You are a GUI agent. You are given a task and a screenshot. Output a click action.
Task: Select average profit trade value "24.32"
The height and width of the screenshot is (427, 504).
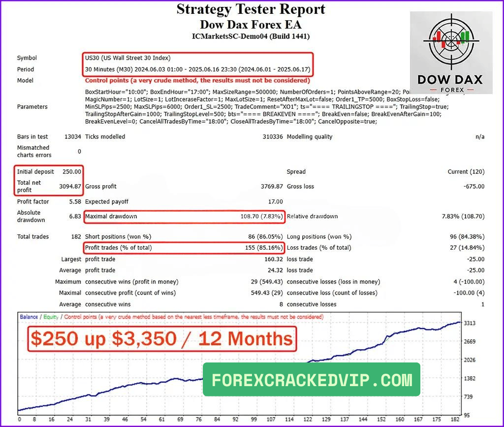(276, 270)
